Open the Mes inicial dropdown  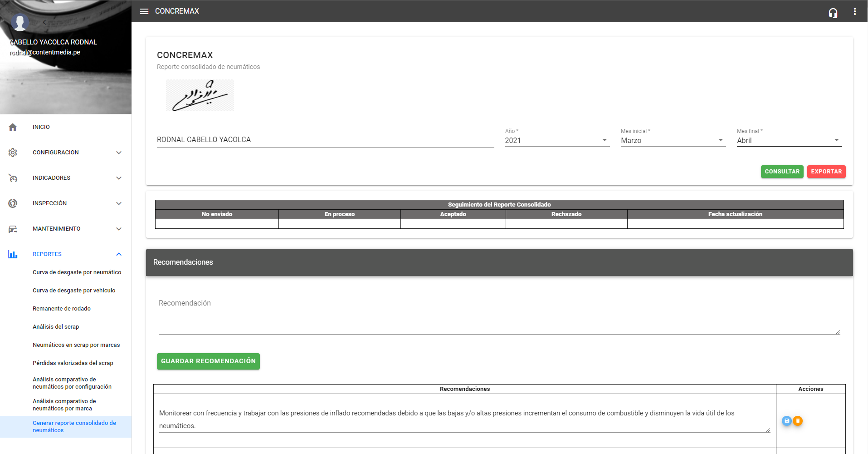tap(673, 140)
